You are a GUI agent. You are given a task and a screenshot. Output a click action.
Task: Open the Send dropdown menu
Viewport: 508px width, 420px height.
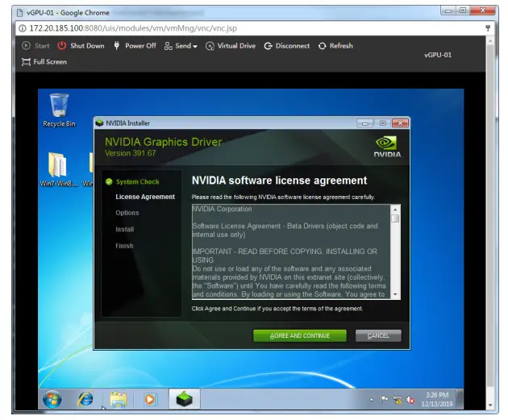pyautogui.click(x=181, y=46)
